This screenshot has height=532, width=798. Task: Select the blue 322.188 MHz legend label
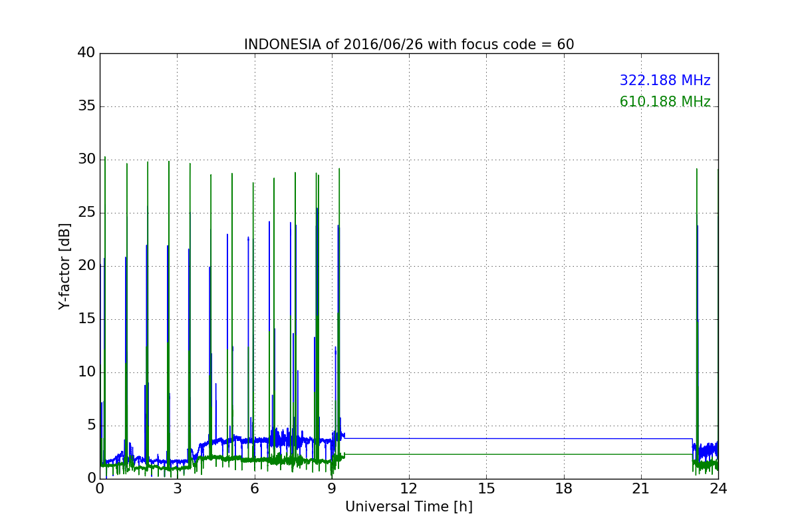click(665, 80)
